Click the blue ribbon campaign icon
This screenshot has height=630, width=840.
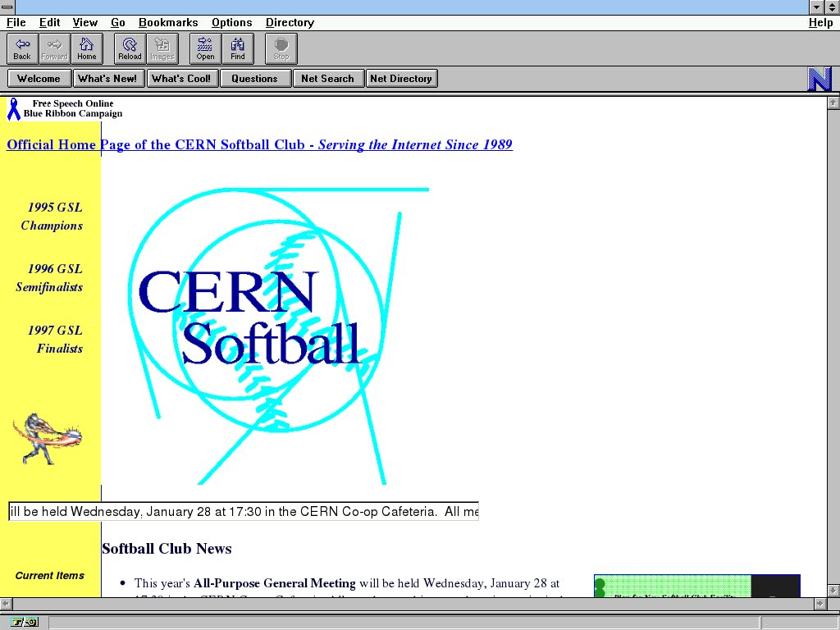click(13, 108)
